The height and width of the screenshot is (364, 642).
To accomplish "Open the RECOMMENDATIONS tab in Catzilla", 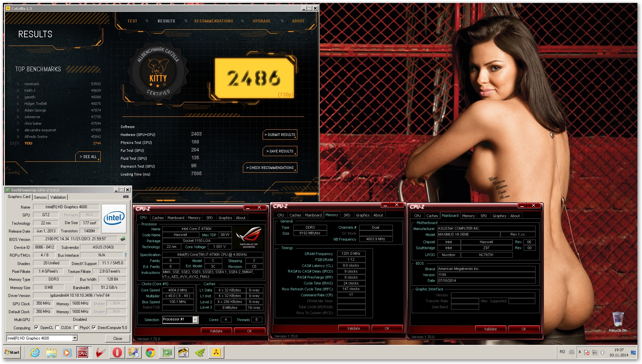I will [214, 21].
